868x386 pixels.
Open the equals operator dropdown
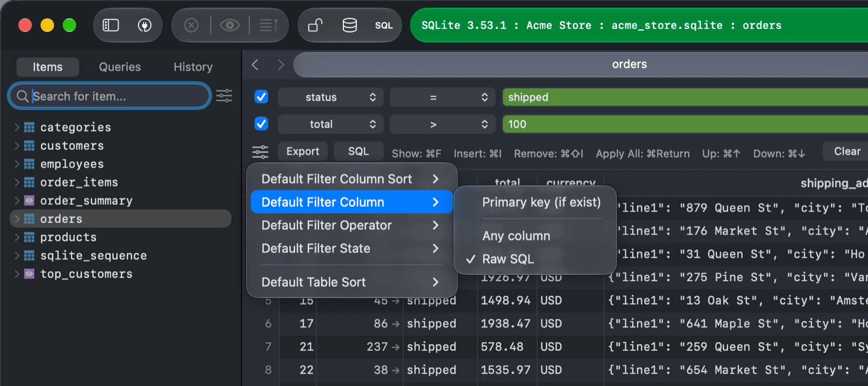443,97
